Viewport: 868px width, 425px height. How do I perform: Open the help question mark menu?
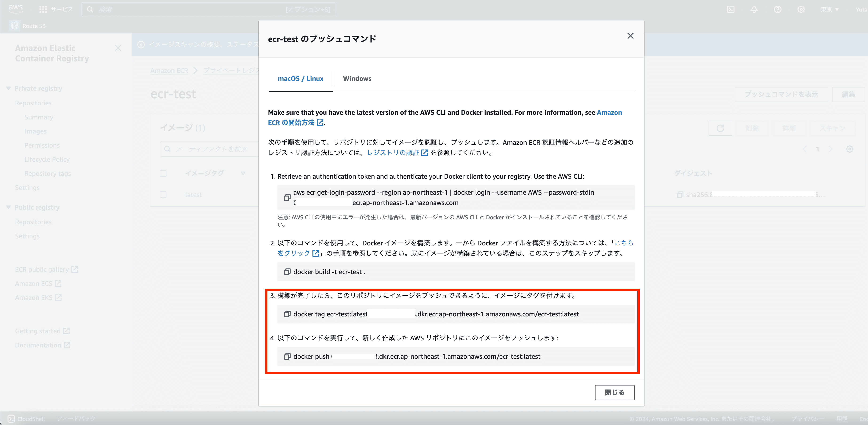778,9
